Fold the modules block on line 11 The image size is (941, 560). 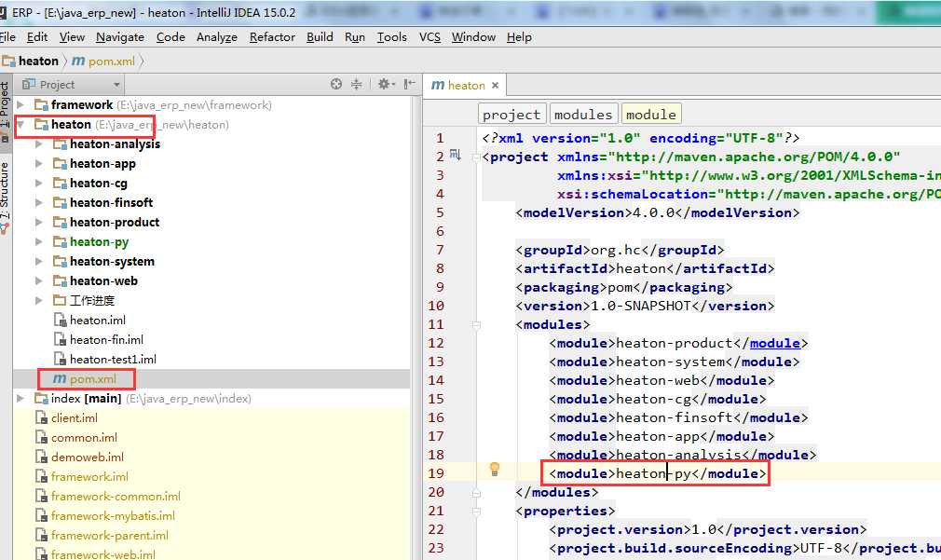click(476, 324)
